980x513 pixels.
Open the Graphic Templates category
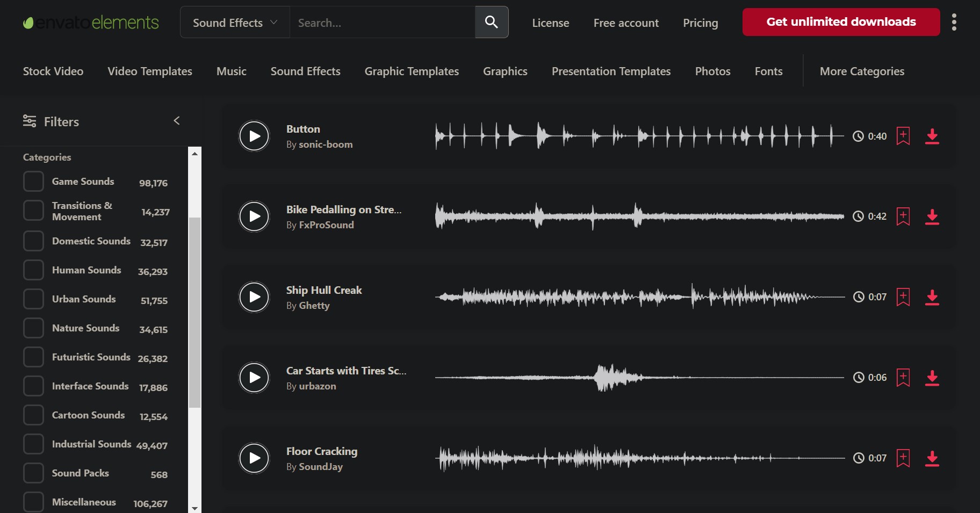[x=412, y=71]
